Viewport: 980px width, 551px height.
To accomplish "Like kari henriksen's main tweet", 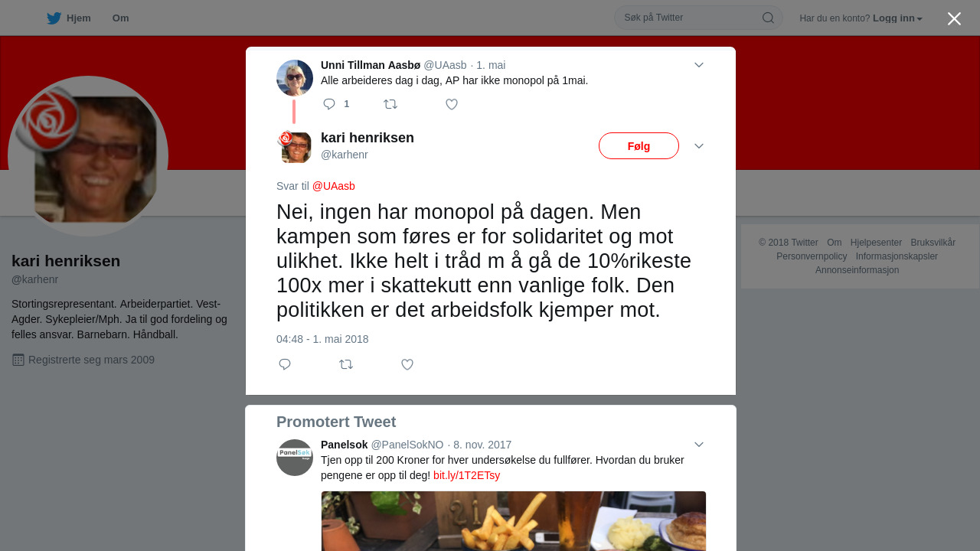I will 407,364.
